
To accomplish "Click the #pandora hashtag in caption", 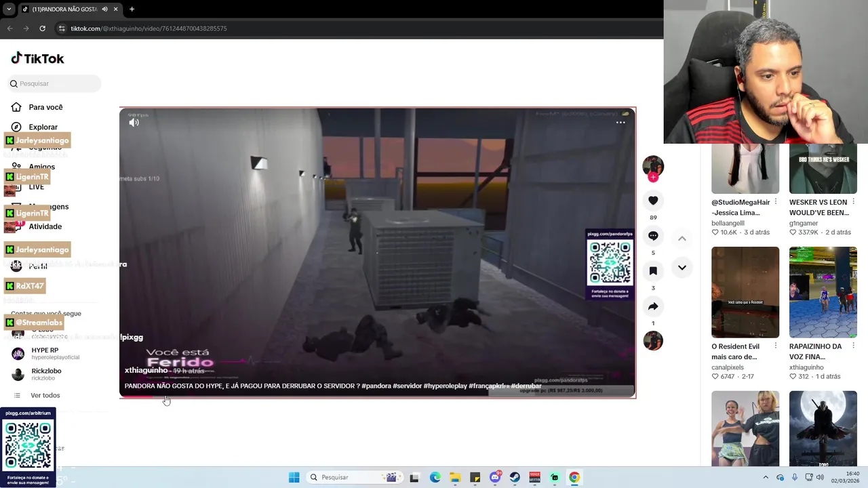I will (376, 386).
